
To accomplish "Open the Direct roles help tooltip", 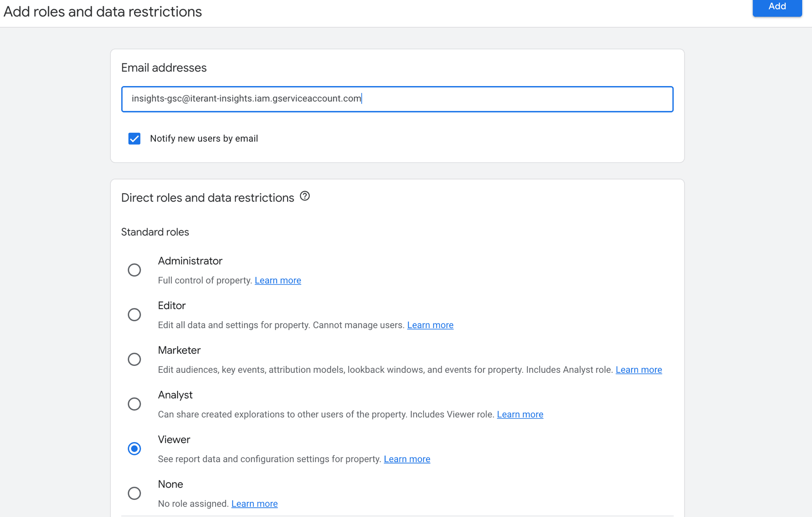I will click(305, 197).
